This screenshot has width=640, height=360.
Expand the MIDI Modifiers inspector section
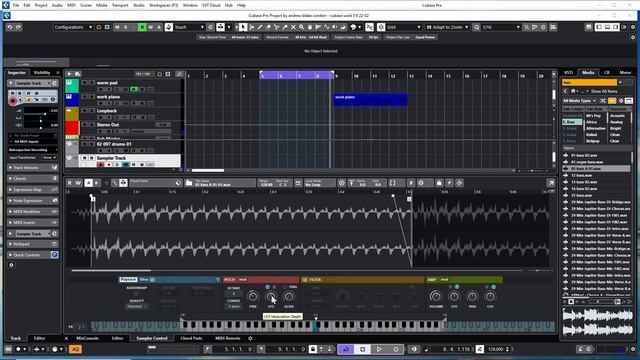pyautogui.click(x=33, y=212)
